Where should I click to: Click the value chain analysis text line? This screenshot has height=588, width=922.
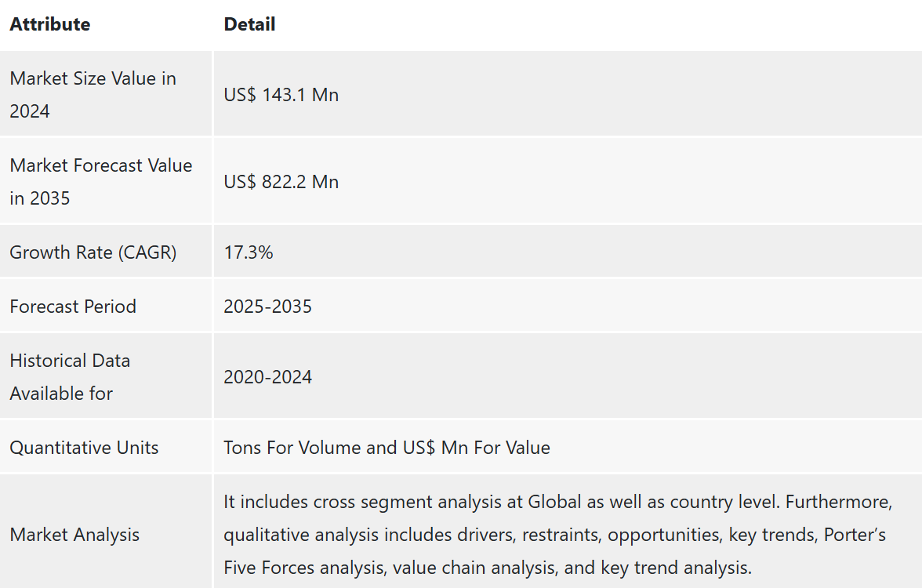[x=486, y=568]
